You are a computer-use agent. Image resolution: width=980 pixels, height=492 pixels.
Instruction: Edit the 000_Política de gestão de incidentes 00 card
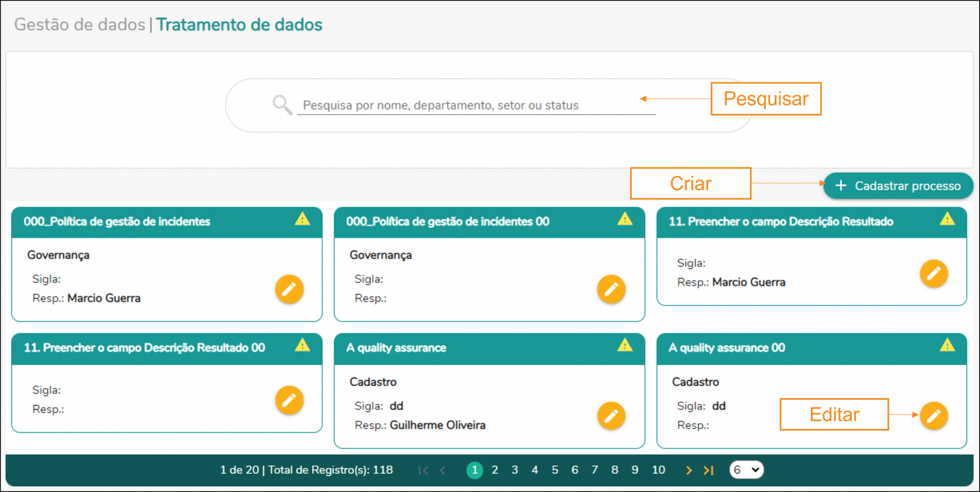point(611,289)
